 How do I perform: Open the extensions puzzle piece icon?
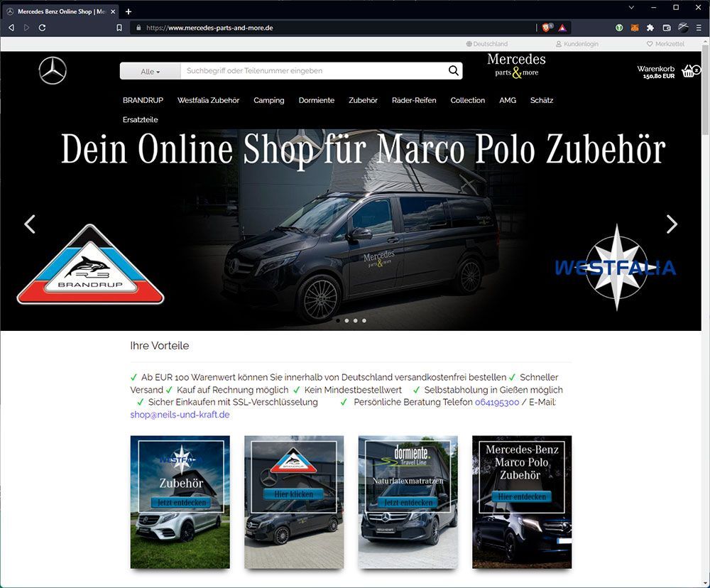coord(650,28)
